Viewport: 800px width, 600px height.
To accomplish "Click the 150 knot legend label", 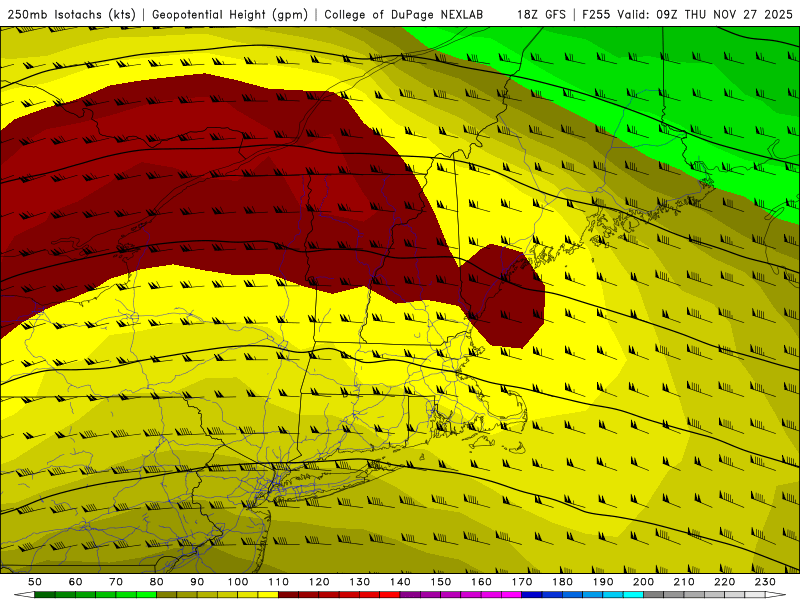I will click(441, 582).
